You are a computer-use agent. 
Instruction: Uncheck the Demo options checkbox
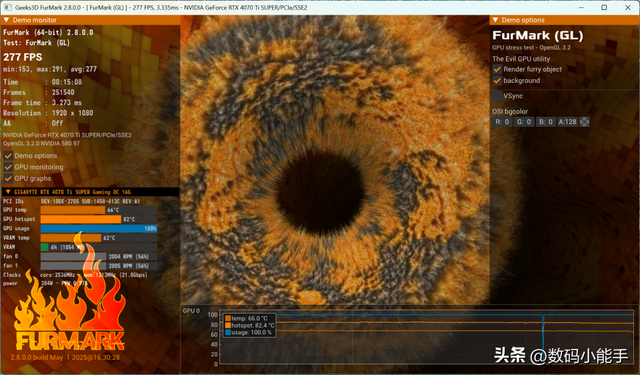[x=8, y=155]
